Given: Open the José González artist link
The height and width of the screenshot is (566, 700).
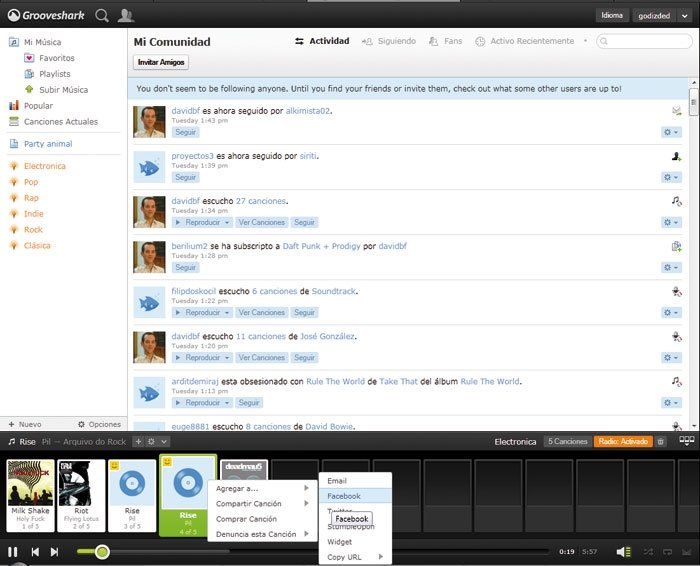Looking at the screenshot, I should coord(327,336).
